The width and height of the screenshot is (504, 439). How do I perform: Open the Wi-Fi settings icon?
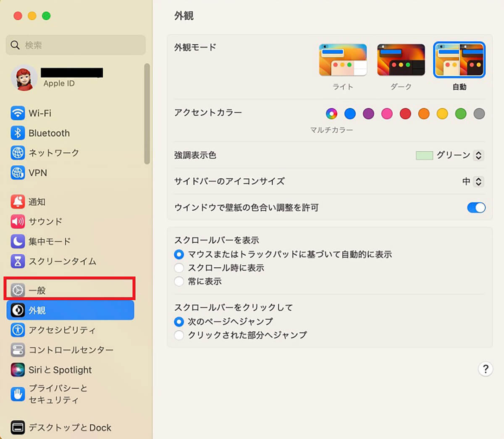coord(18,113)
